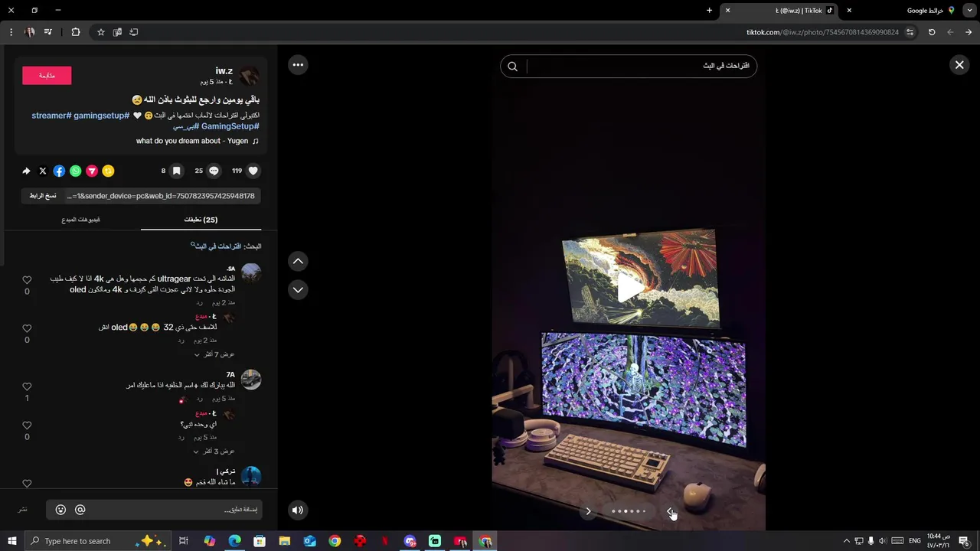Click taskbar Type here to search box

(x=98, y=541)
